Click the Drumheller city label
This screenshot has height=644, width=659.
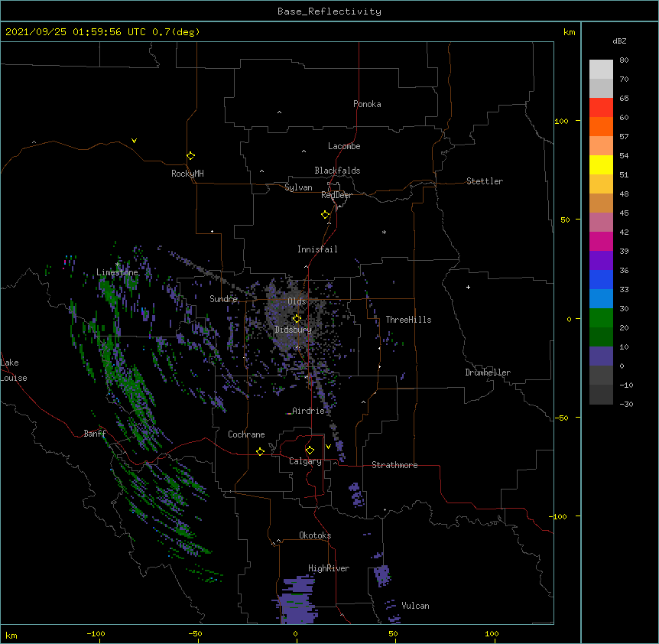tap(488, 372)
